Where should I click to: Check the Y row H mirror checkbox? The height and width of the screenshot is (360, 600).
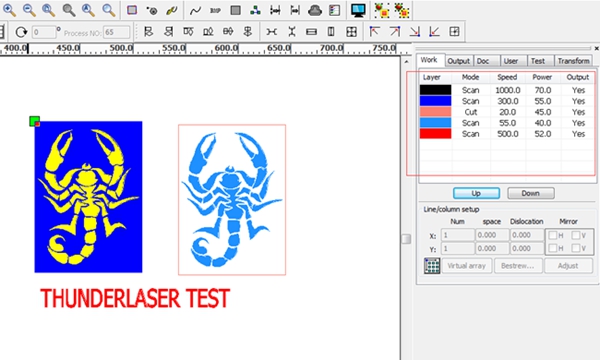552,248
